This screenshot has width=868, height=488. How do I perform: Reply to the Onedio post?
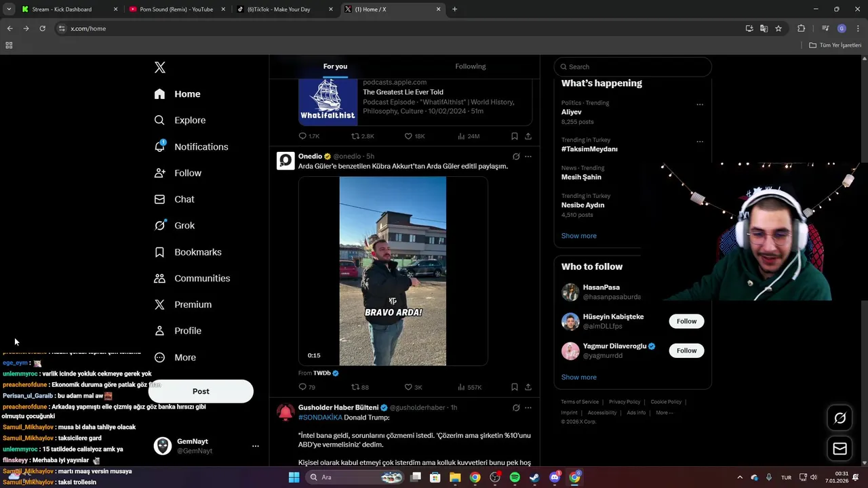(x=307, y=387)
